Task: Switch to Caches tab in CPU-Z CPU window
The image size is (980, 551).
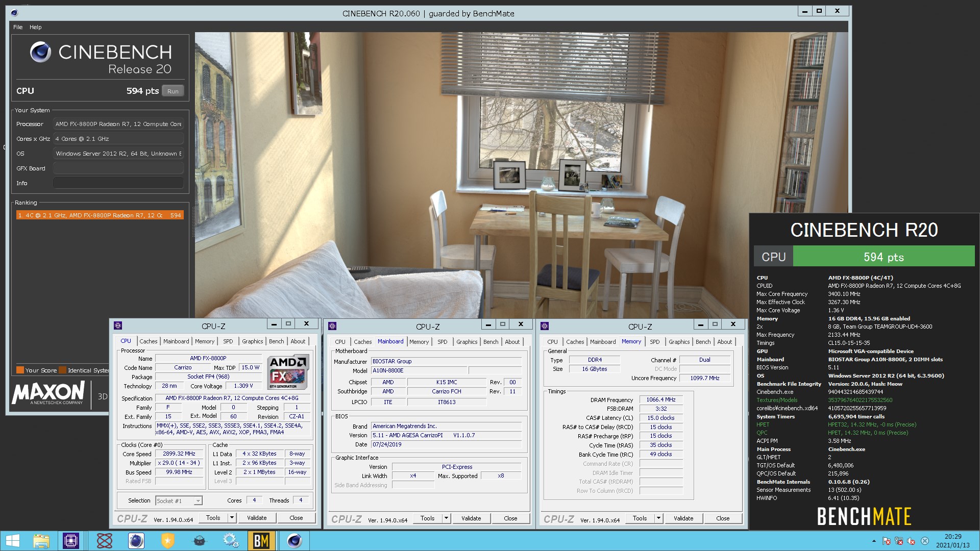Action: [149, 341]
